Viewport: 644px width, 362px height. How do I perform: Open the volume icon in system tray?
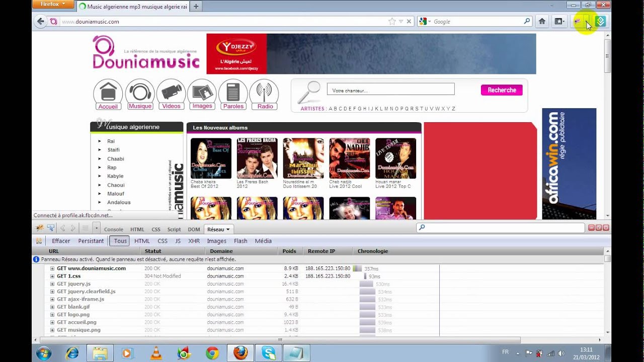click(x=561, y=353)
